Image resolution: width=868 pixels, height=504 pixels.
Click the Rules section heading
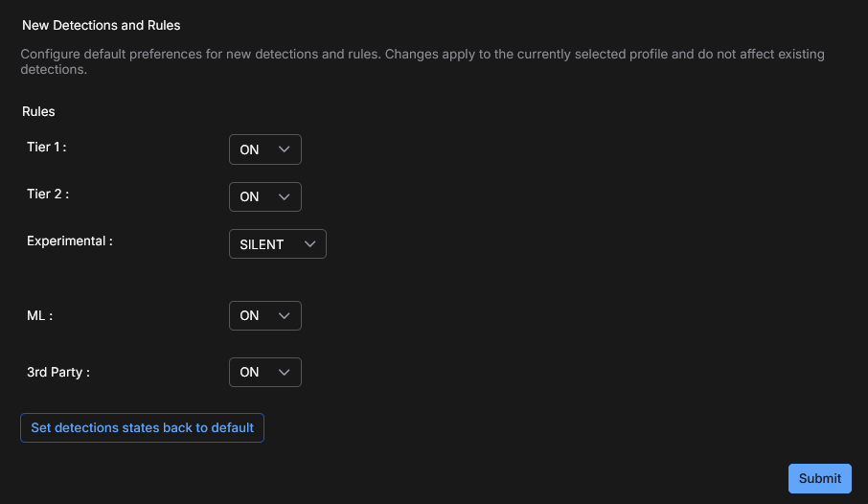(x=38, y=111)
